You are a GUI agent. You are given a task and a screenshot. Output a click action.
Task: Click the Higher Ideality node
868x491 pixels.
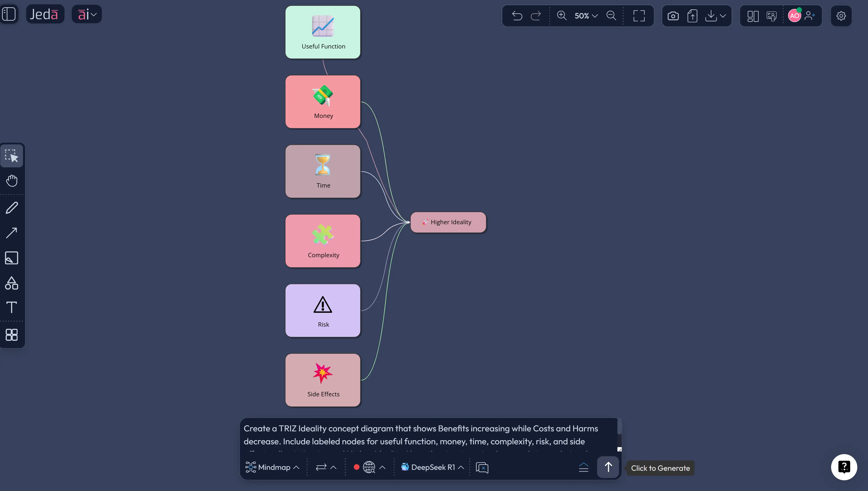click(x=448, y=222)
